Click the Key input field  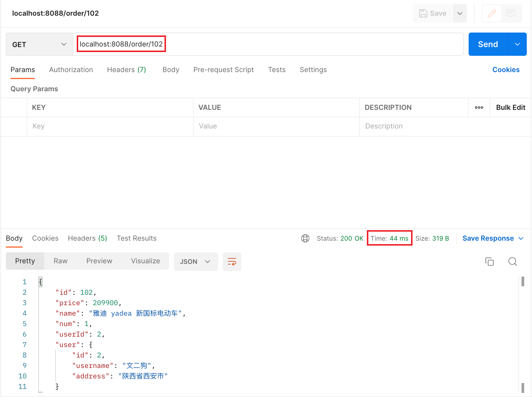click(x=110, y=126)
